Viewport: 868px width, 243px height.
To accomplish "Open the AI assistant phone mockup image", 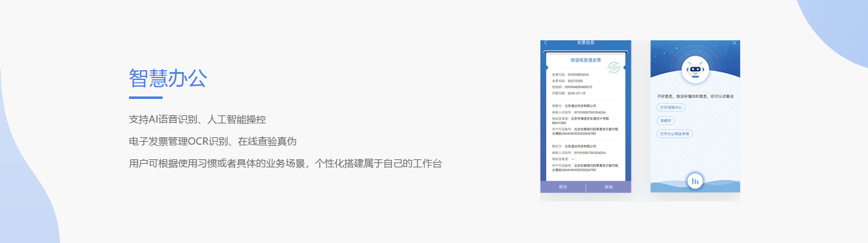I will (x=695, y=120).
